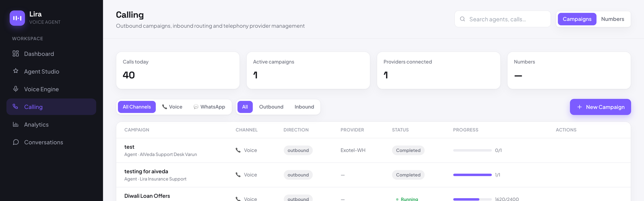
Task: Click Agent · AIVeda Support Desk Varun
Action: pyautogui.click(x=161, y=154)
